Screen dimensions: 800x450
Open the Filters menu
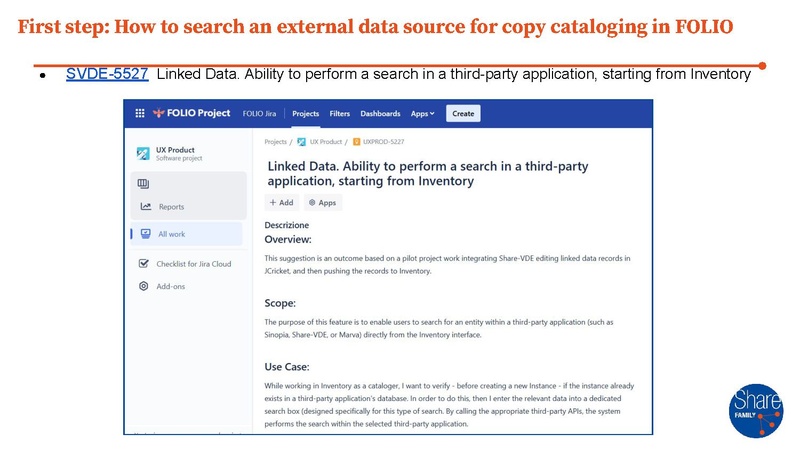click(x=340, y=114)
